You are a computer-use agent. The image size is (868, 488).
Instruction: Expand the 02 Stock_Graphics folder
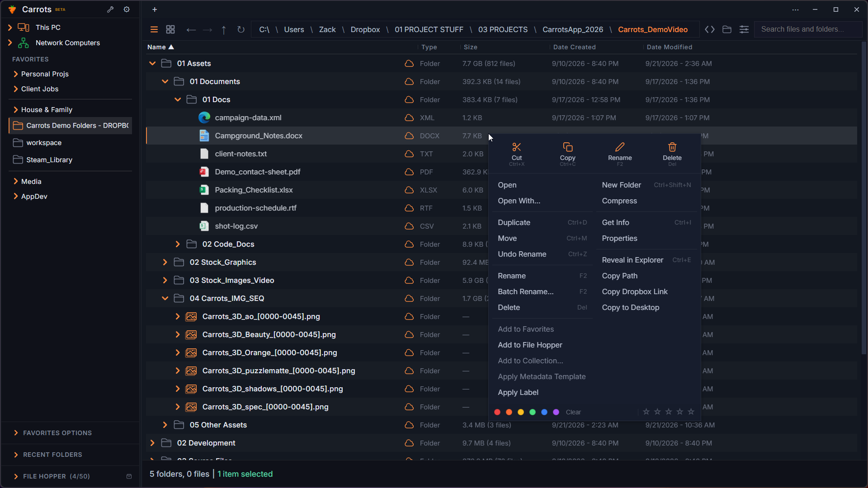point(165,262)
